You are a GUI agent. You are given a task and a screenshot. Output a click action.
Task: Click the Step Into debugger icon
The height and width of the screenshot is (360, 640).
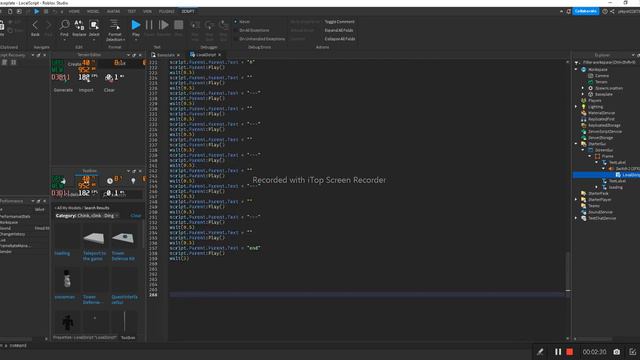(196, 25)
